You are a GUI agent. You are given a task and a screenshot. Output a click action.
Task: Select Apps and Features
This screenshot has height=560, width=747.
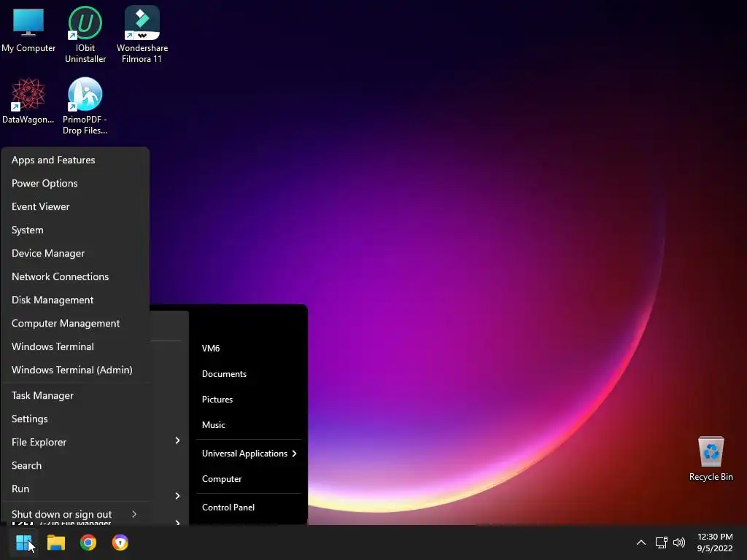(x=75, y=160)
